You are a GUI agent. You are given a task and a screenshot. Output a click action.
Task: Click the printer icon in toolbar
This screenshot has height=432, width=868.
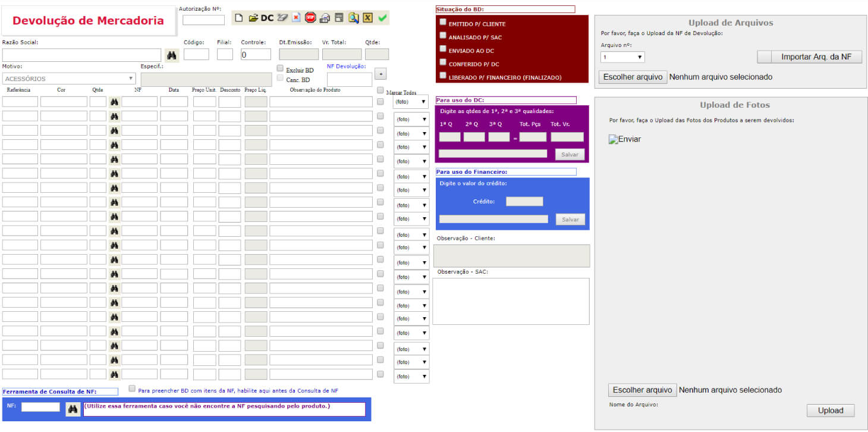coord(325,18)
